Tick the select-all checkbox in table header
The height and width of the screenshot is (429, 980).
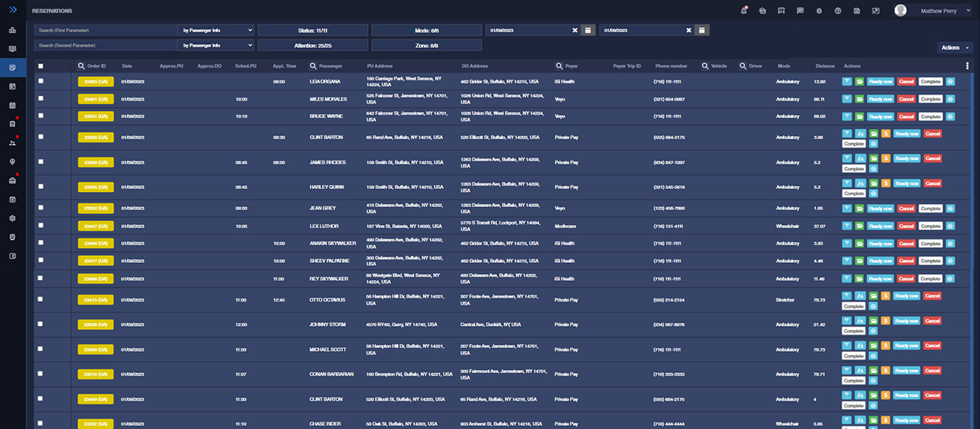click(x=41, y=66)
